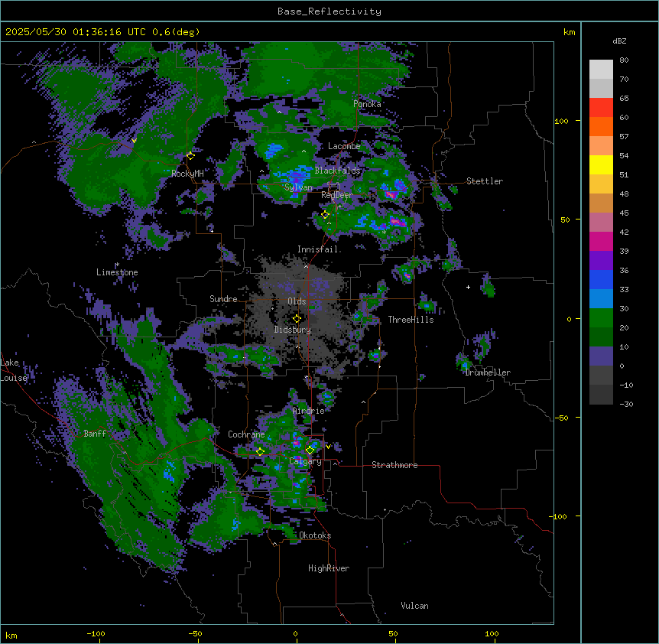Click the Lake Louise label
The image size is (659, 644).
point(14,370)
